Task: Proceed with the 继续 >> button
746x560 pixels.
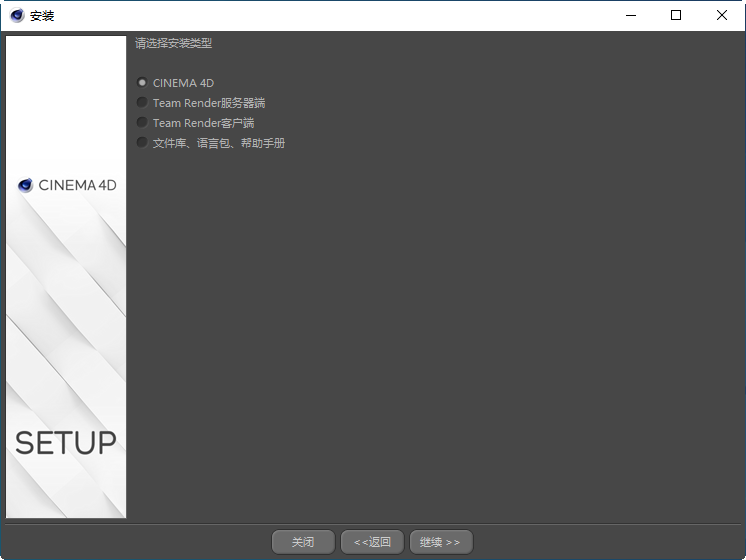Action: coord(440,542)
